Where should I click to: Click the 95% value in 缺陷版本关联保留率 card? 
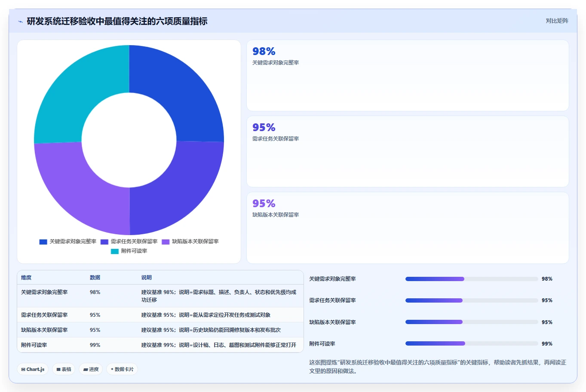point(264,204)
